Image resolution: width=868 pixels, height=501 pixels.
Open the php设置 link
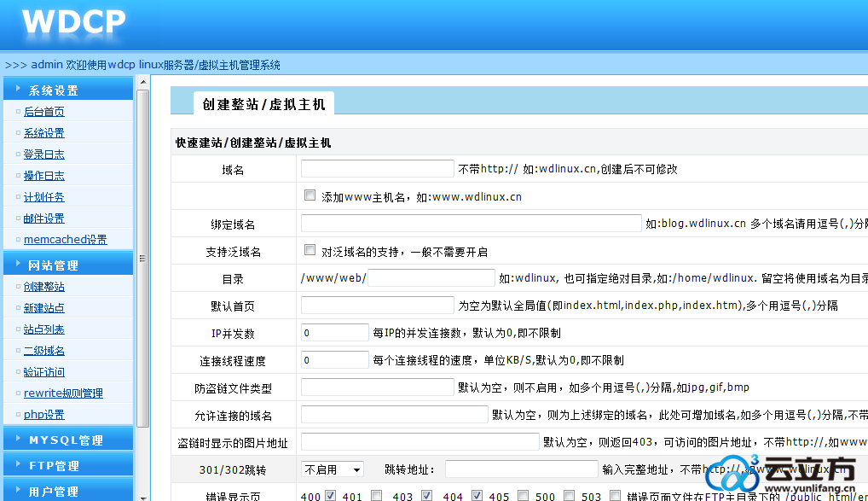click(43, 415)
